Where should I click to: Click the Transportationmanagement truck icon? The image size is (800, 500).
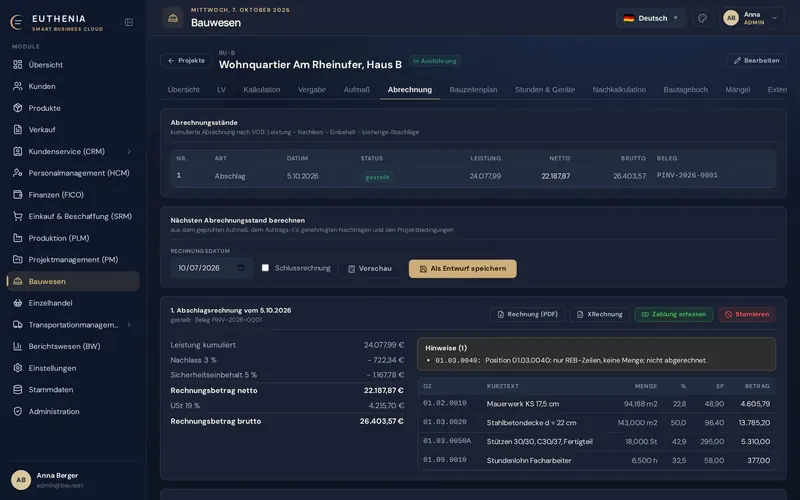click(x=18, y=324)
